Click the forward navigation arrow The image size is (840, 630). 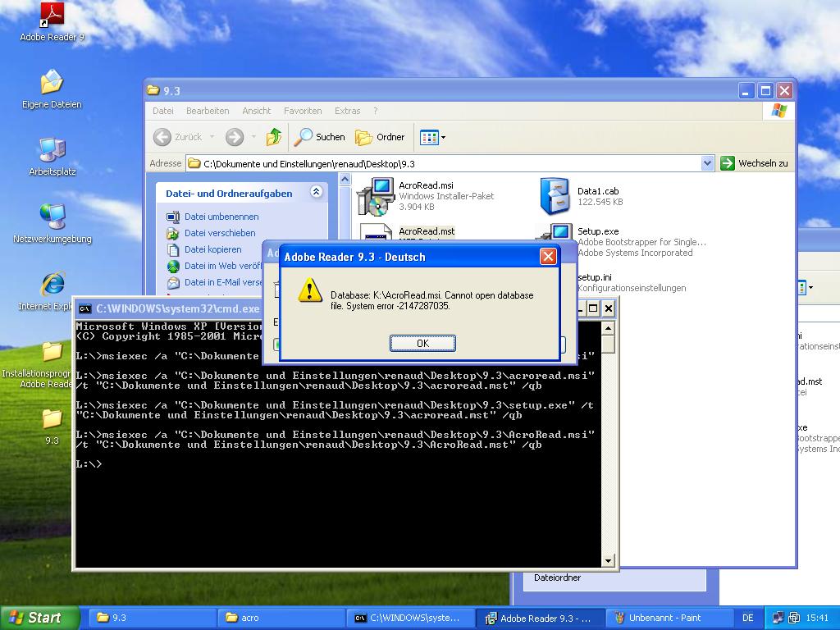[234, 137]
